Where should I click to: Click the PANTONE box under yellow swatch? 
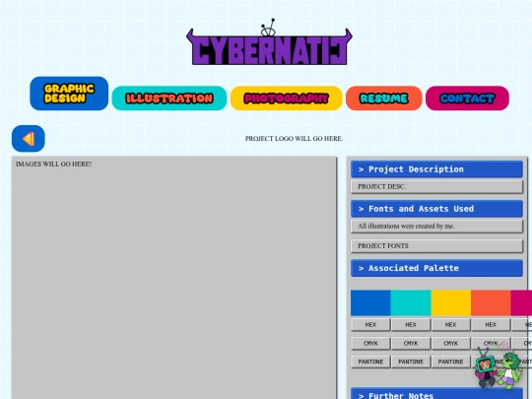[450, 362]
